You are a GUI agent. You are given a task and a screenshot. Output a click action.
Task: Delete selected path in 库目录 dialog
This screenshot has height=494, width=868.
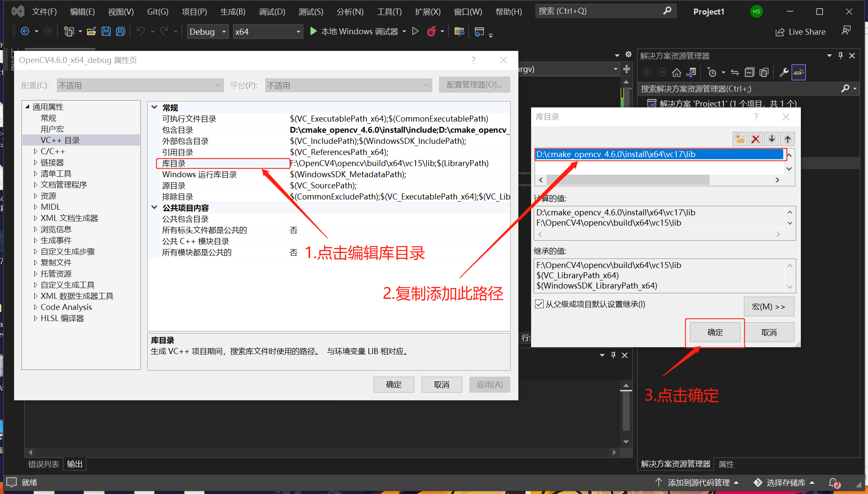(x=756, y=139)
